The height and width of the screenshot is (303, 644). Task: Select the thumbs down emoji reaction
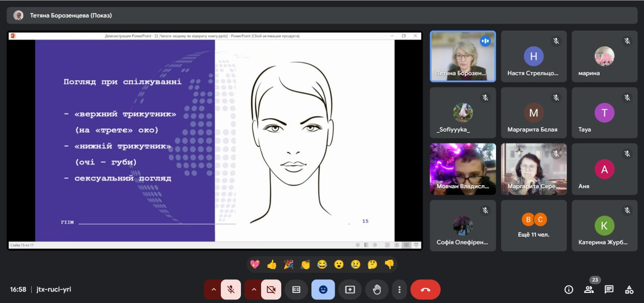389,264
